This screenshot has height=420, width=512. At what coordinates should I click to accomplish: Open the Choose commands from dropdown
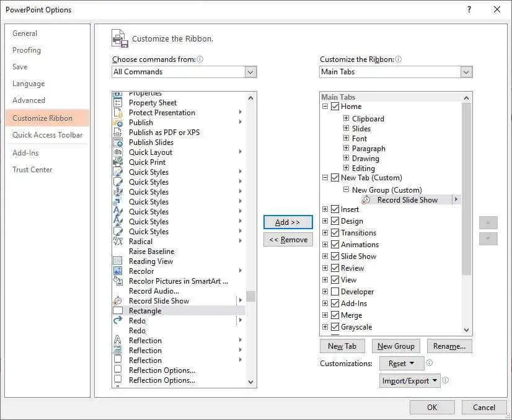(250, 72)
